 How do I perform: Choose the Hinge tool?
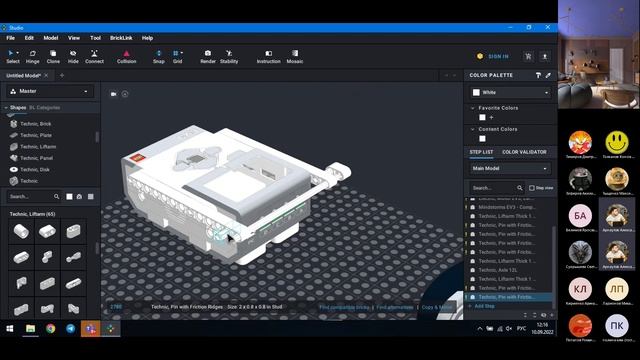click(32, 57)
